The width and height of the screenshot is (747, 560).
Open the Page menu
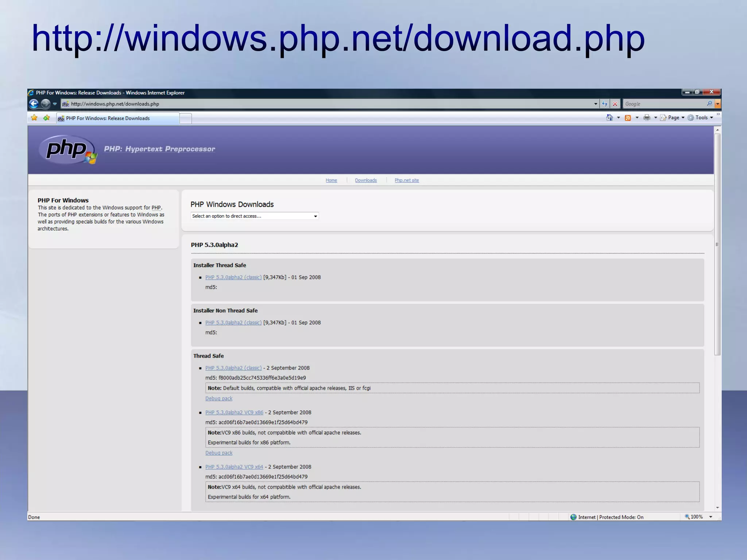[672, 117]
